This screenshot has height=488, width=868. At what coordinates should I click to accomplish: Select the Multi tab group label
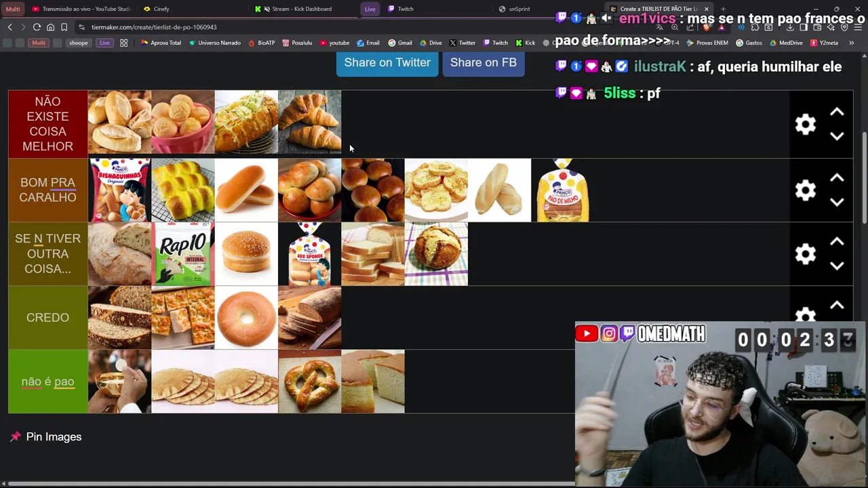tap(13, 9)
